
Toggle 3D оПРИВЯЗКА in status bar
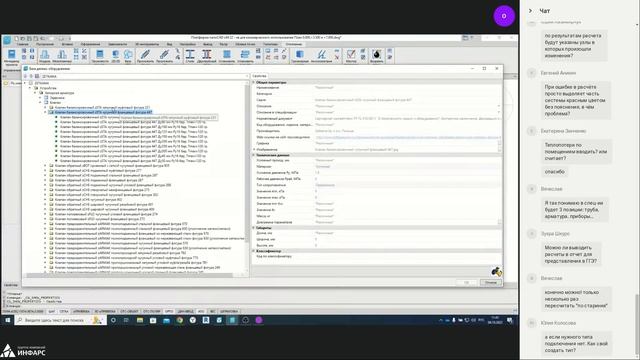point(105,311)
